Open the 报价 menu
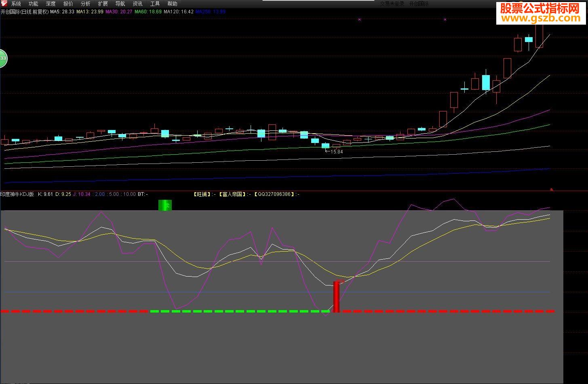 pyautogui.click(x=68, y=4)
